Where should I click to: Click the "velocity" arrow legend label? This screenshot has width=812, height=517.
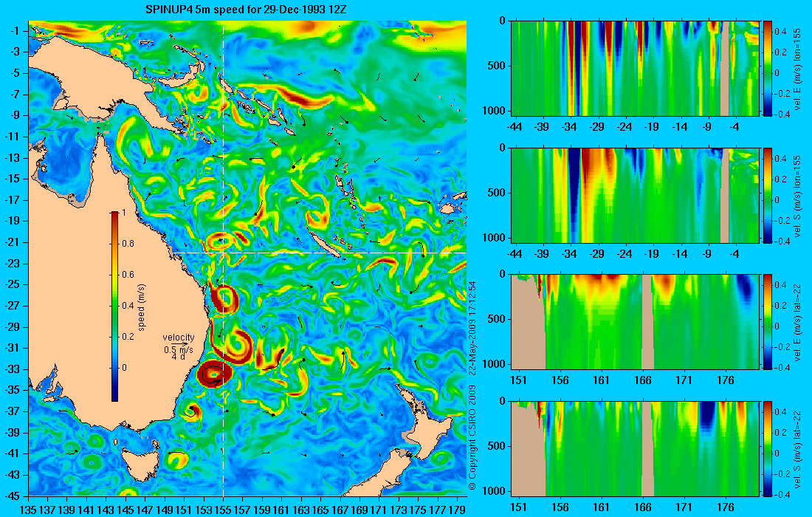click(178, 338)
